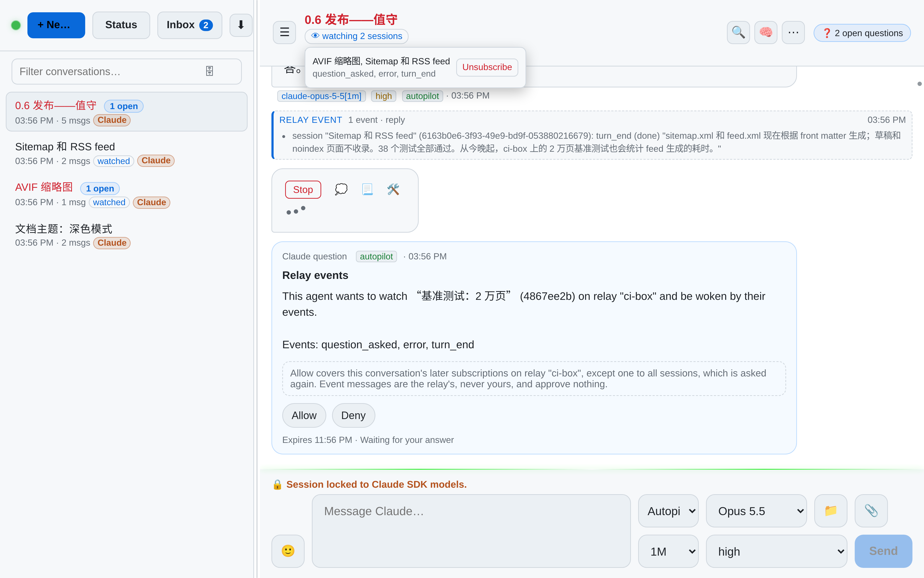
Task: Toggle the watching 2 sessions pill
Action: point(356,36)
